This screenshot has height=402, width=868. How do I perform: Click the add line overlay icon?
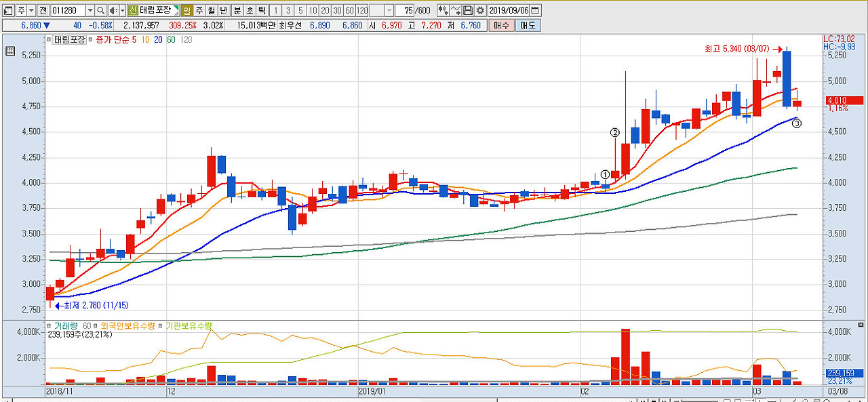coord(456,11)
